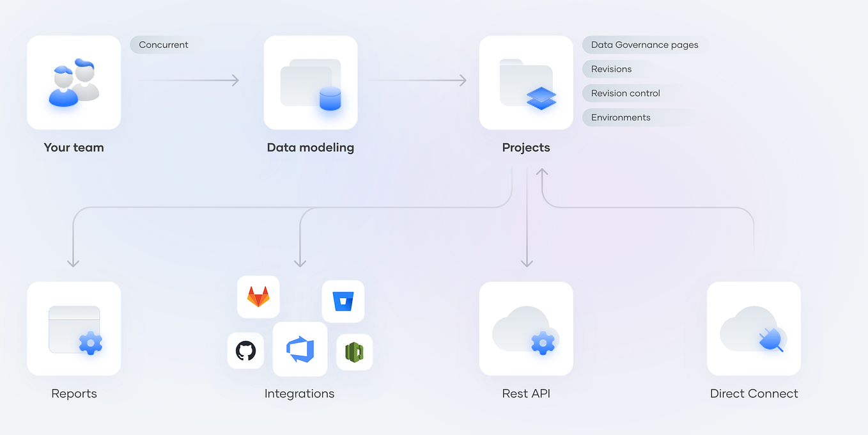Select the Concurrent tag near Your team
868x435 pixels.
[x=164, y=45]
